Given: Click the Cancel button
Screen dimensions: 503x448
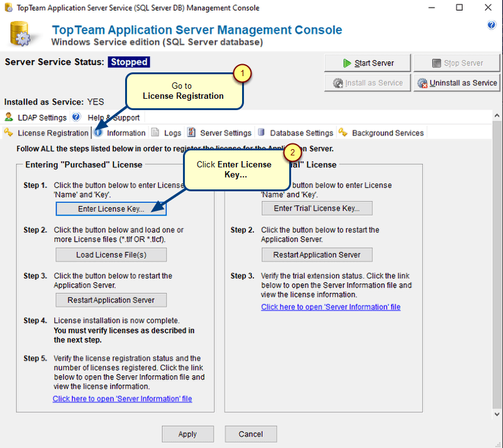Looking at the screenshot, I should click(x=250, y=434).
